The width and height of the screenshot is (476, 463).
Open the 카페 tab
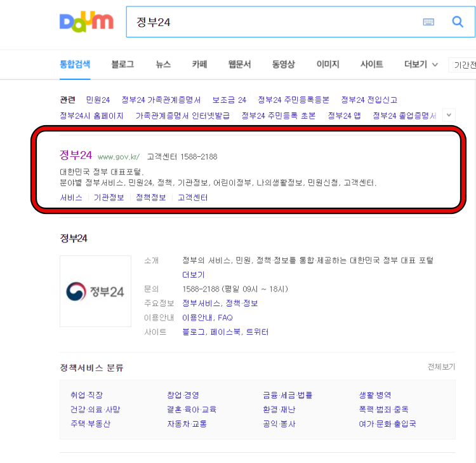(x=199, y=64)
